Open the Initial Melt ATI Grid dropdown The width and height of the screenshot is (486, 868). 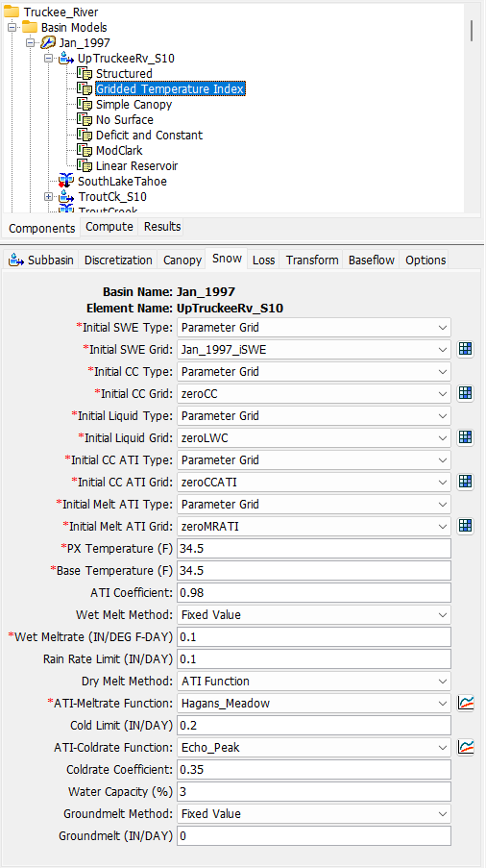[x=314, y=527]
